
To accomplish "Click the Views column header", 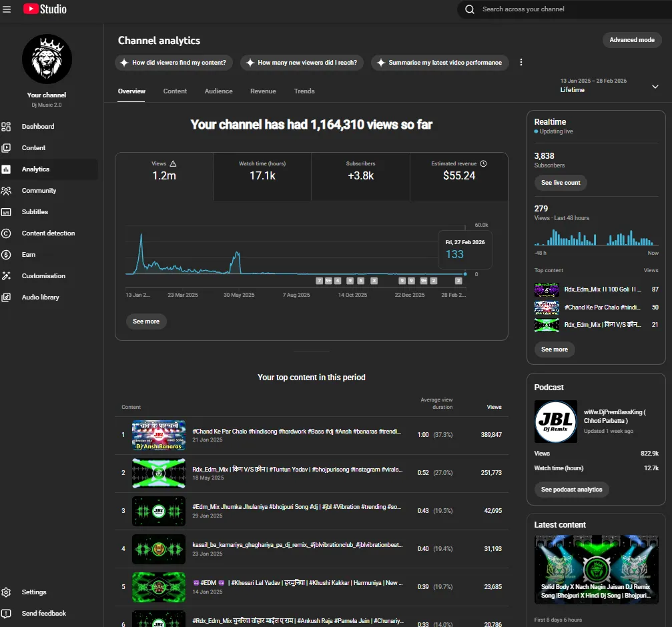I will (494, 407).
